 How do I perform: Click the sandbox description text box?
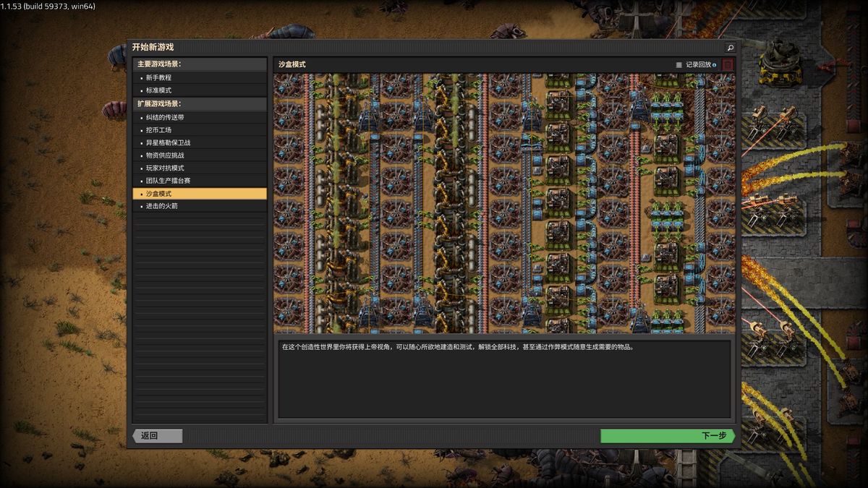(504, 378)
